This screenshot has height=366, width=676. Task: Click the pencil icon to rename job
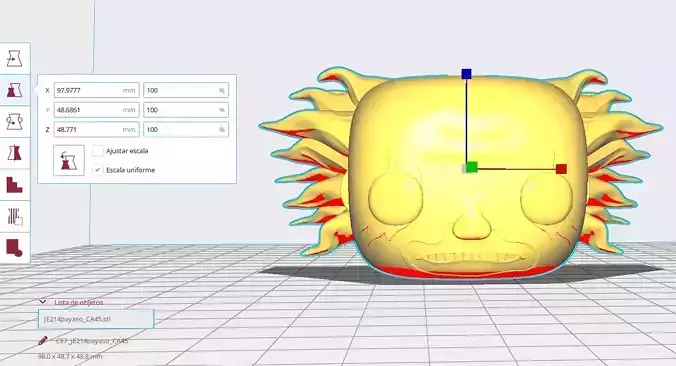43,341
